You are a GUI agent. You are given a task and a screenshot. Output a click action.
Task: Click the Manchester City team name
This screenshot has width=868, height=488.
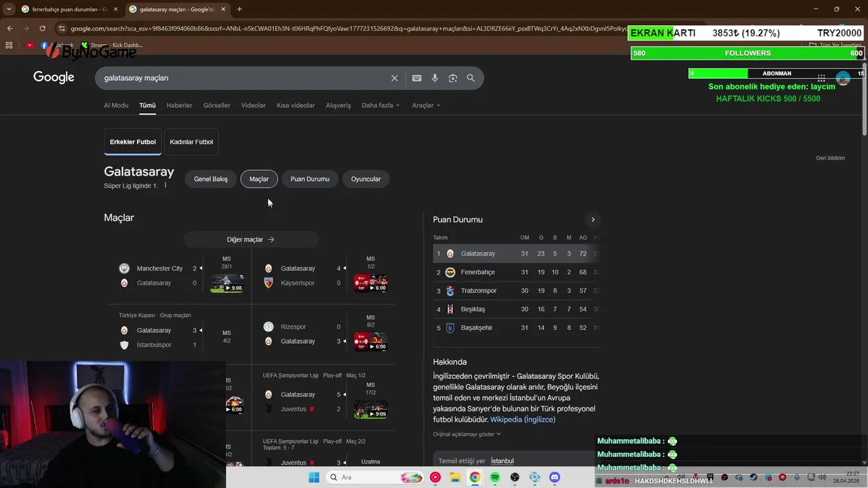coord(159,268)
